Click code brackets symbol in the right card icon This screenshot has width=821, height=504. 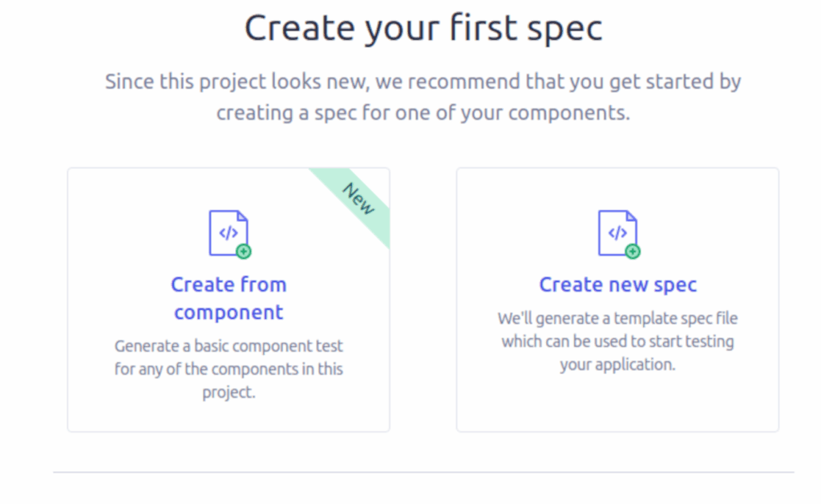[617, 233]
